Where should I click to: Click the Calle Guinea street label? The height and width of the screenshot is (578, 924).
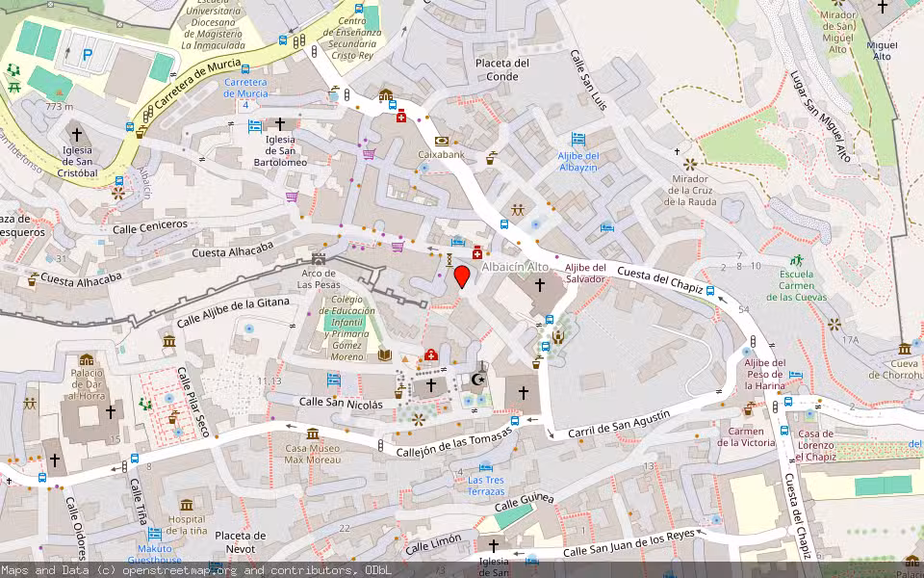(x=525, y=503)
